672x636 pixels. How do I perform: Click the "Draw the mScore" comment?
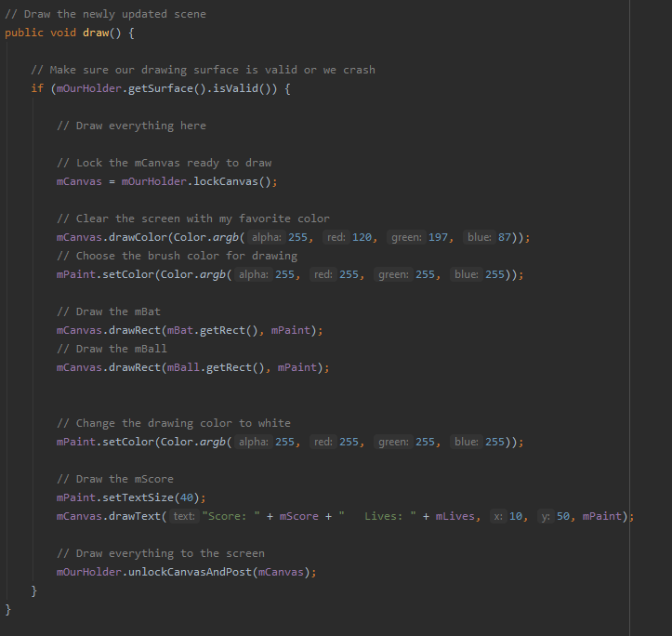click(115, 479)
